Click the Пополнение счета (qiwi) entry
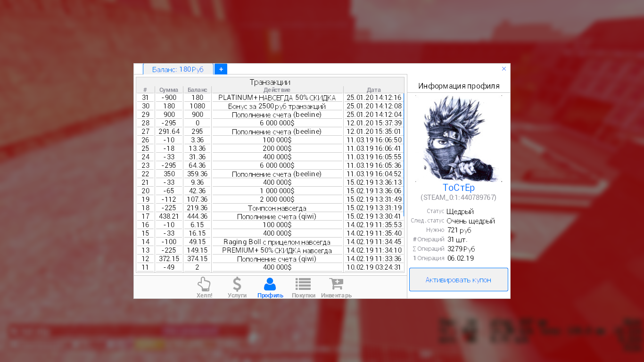This screenshot has height=362, width=644. point(278,216)
